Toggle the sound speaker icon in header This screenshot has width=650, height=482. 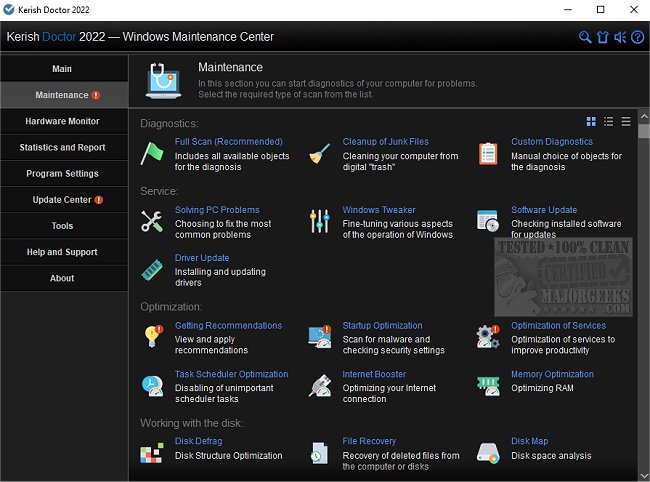[x=620, y=37]
